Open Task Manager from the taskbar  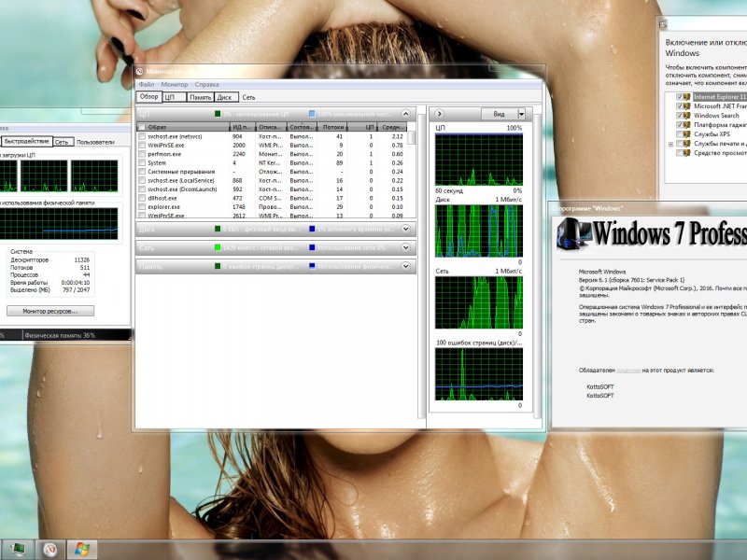[18, 549]
